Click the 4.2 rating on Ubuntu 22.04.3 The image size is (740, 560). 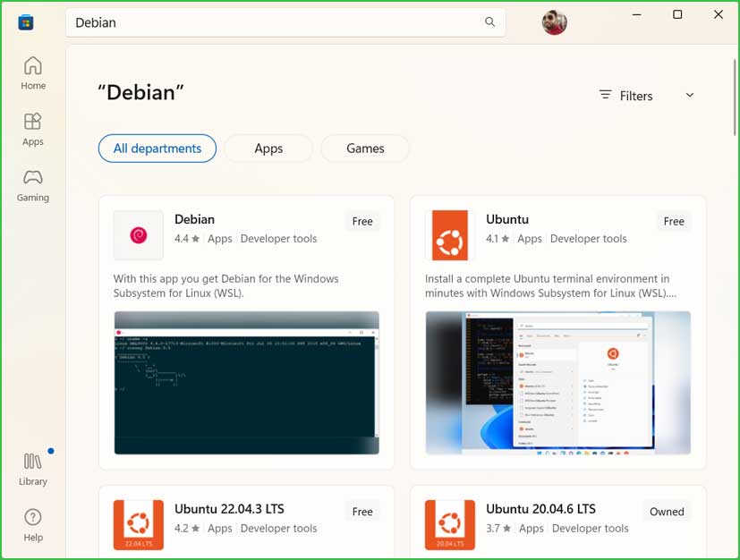(187, 529)
